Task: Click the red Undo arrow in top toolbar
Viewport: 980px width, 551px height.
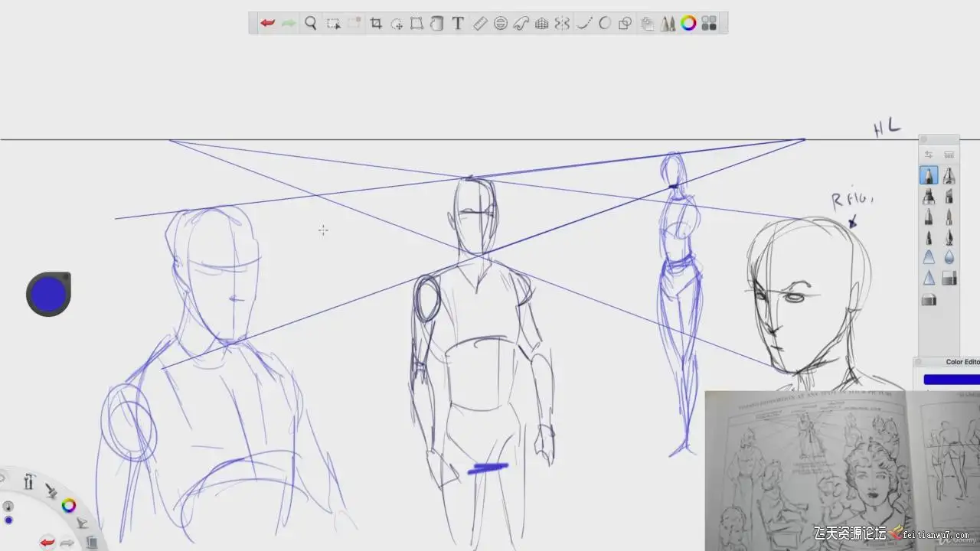Action: click(267, 23)
